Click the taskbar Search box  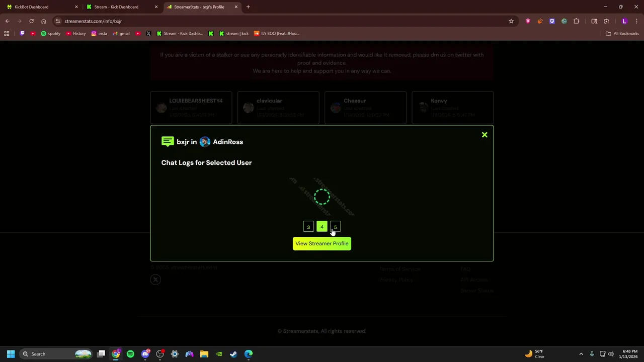(x=56, y=354)
